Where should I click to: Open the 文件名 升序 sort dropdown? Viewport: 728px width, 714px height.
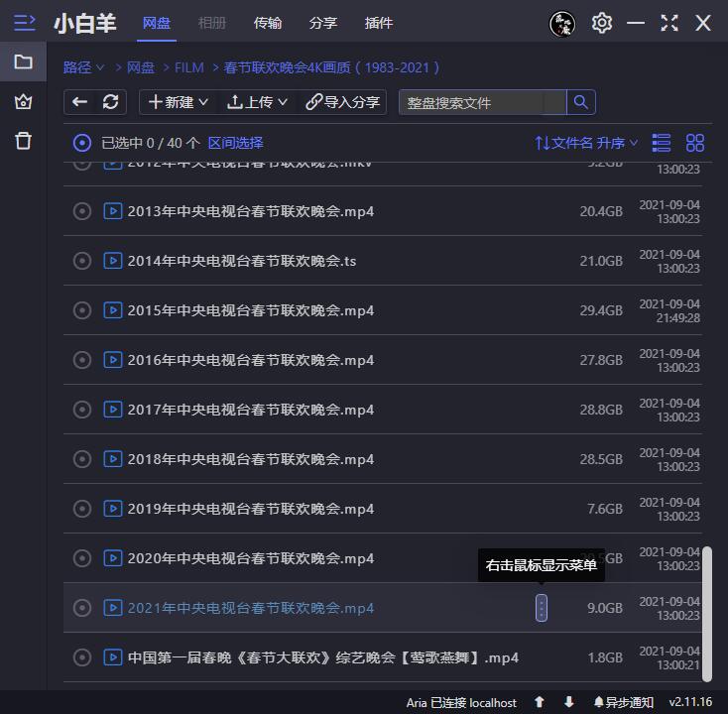tap(586, 143)
